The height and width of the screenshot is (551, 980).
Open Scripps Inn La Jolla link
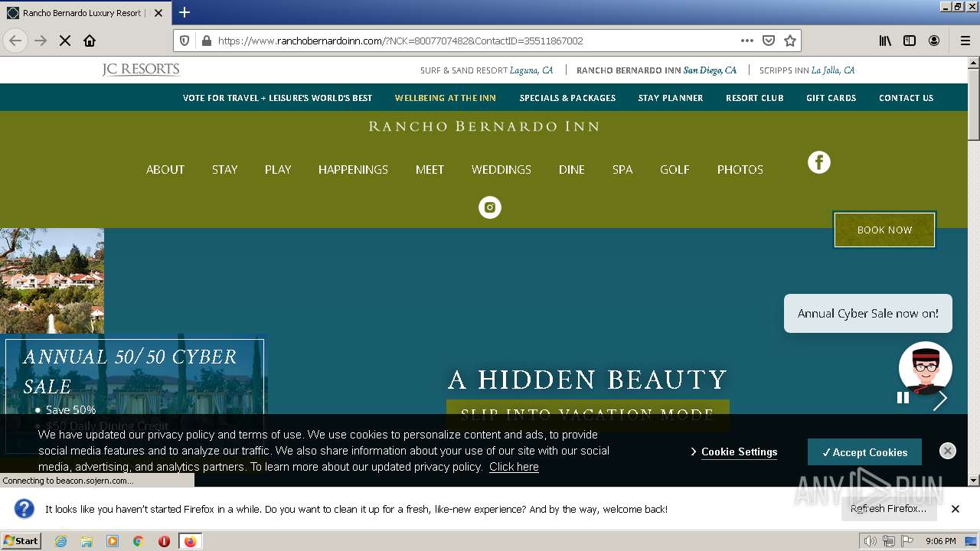pos(807,70)
